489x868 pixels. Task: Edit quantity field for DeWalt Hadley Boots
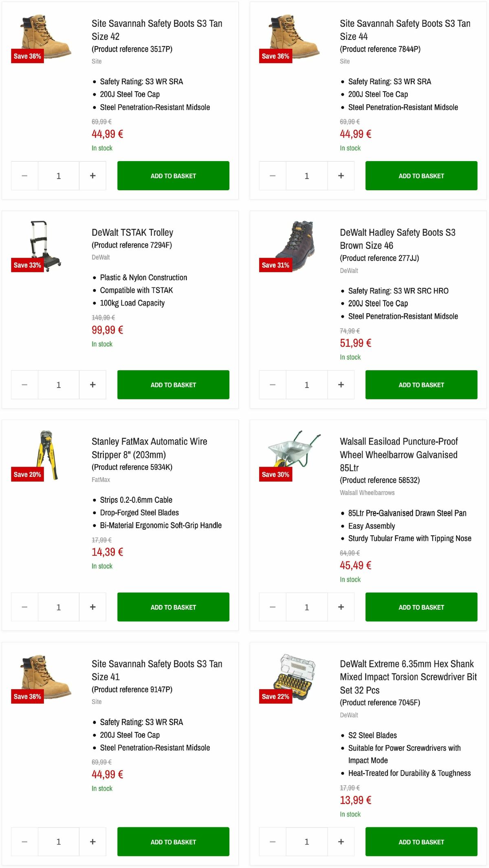coord(306,384)
